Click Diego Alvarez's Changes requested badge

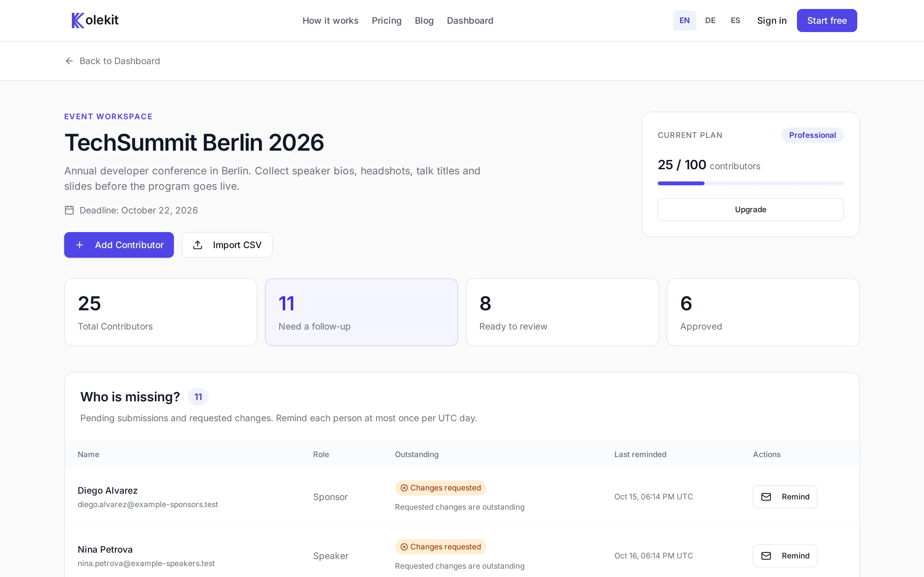point(440,488)
